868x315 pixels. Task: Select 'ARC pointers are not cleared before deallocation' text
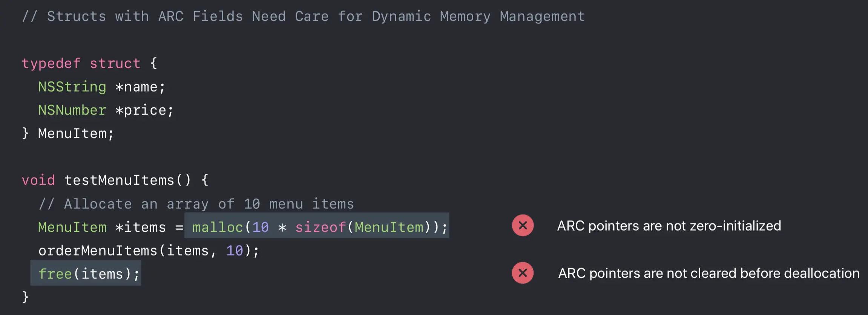(709, 273)
